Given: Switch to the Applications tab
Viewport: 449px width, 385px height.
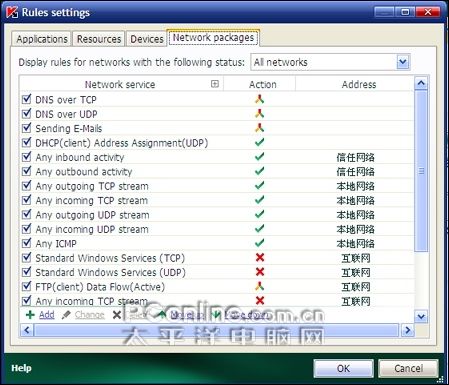Looking at the screenshot, I should pyautogui.click(x=42, y=39).
